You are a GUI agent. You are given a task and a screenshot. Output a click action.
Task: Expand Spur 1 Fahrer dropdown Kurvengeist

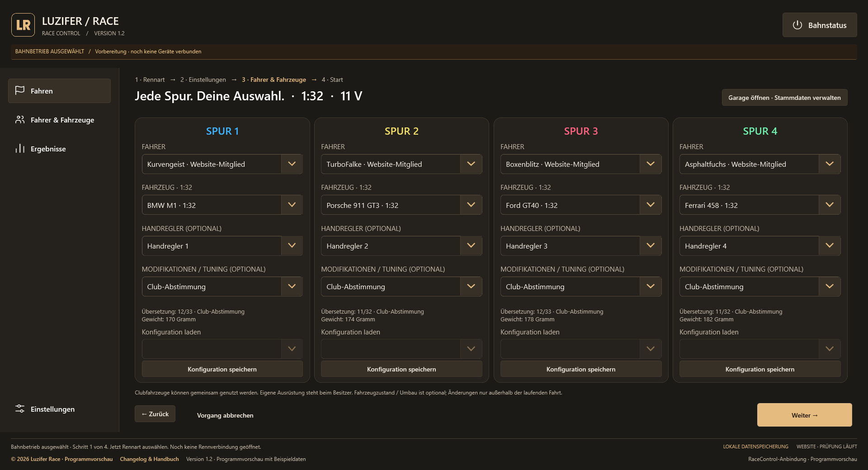click(222, 164)
